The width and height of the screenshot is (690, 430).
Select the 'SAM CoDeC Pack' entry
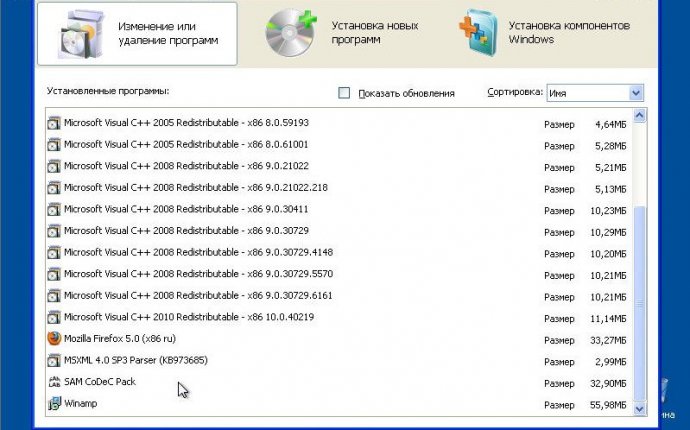(100, 382)
